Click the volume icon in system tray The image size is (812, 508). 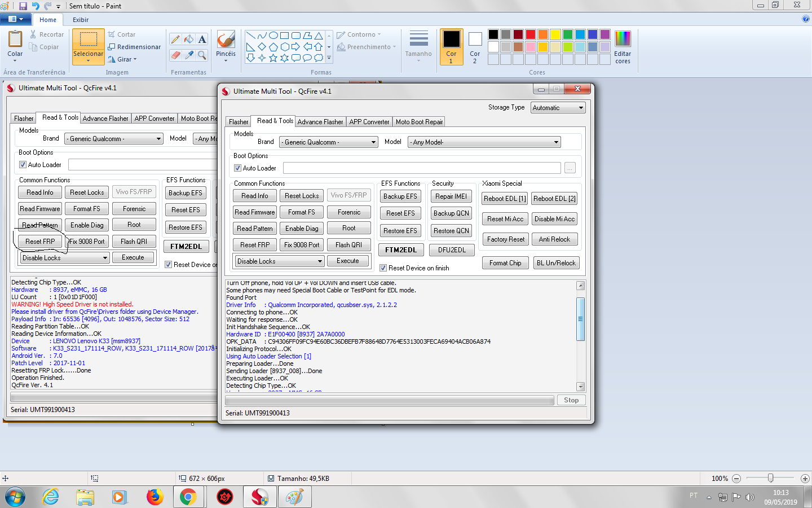point(749,497)
